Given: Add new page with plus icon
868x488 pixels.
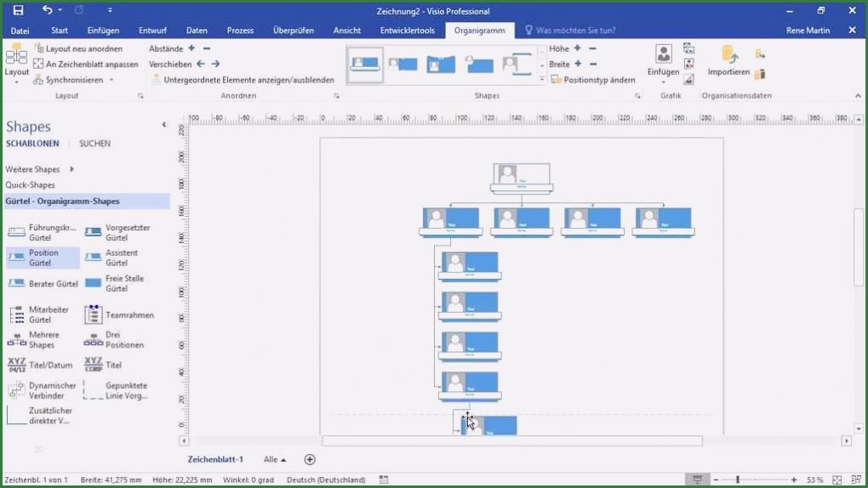Looking at the screenshot, I should click(x=310, y=459).
